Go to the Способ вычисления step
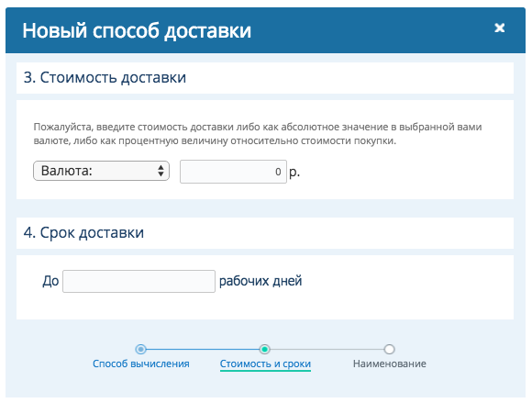Screen dimensions: 532x403 tap(141, 364)
